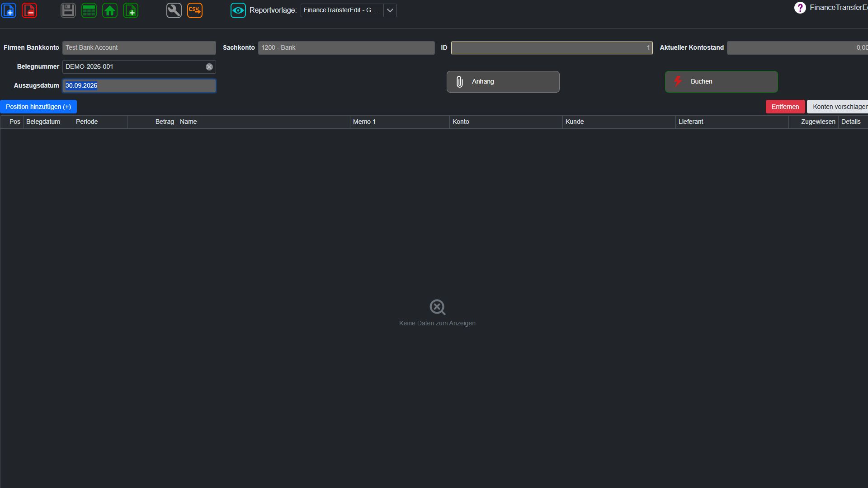Click the red delete document icon
Viewport: 868px width, 488px height.
(x=29, y=10)
